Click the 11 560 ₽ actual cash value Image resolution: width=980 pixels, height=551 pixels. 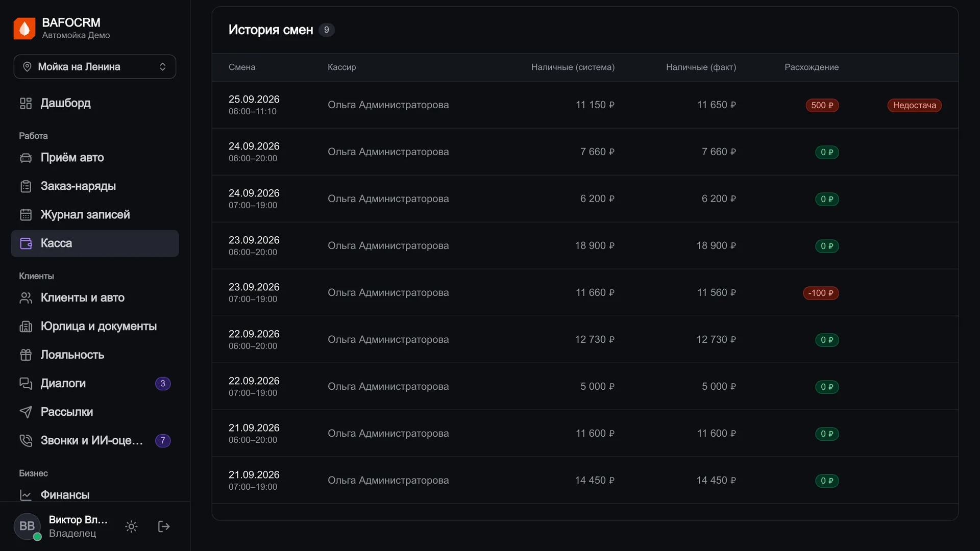[x=717, y=293]
